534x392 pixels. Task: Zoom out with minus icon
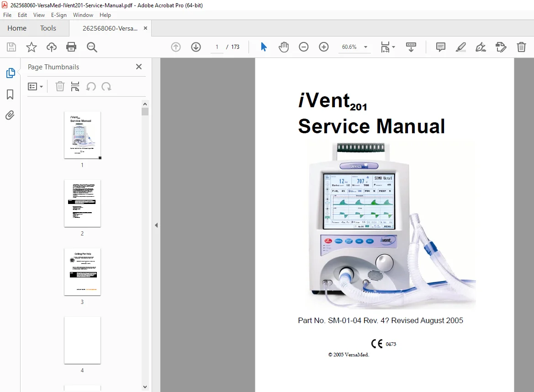pyautogui.click(x=303, y=47)
